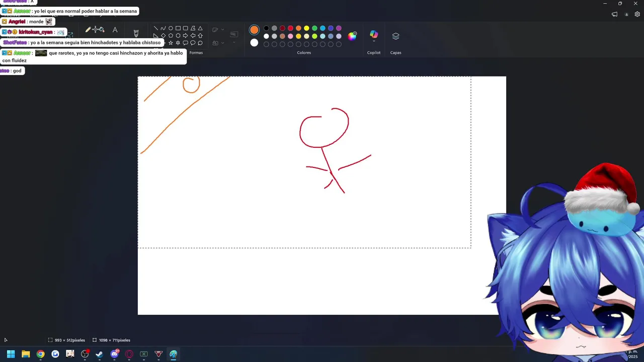
Task: Open the line size selector
Action: pyautogui.click(x=234, y=34)
